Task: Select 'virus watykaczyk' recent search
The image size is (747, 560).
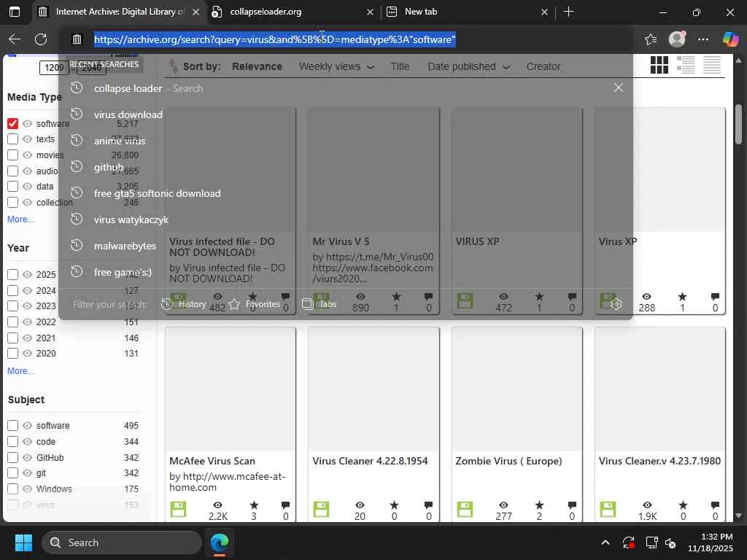Action: pyautogui.click(x=346, y=219)
